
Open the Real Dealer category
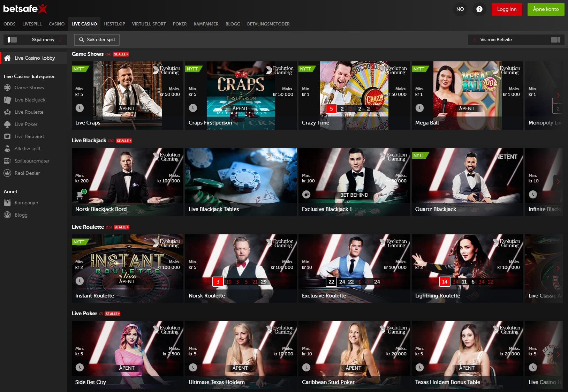pyautogui.click(x=27, y=173)
